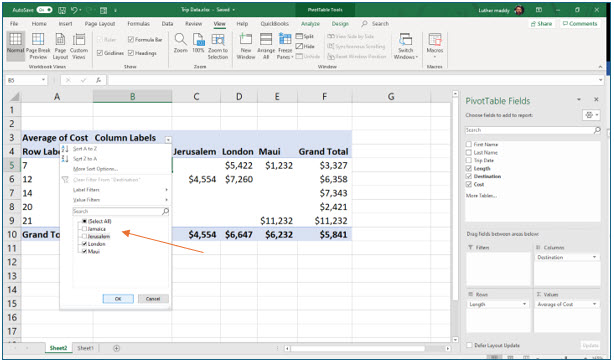Image resolution: width=614 pixels, height=362 pixels.
Task: Toggle AutoSave switch
Action: (44, 10)
